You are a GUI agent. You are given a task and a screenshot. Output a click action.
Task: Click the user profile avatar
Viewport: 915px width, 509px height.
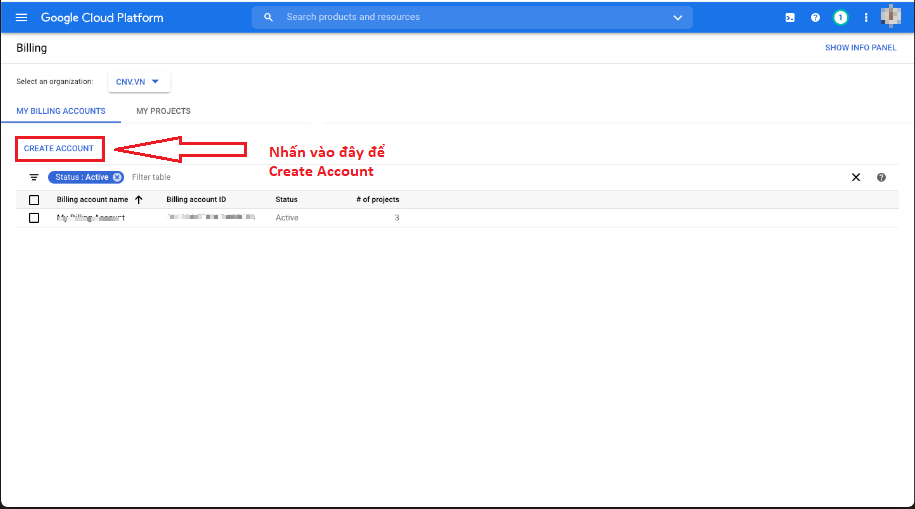click(x=890, y=16)
